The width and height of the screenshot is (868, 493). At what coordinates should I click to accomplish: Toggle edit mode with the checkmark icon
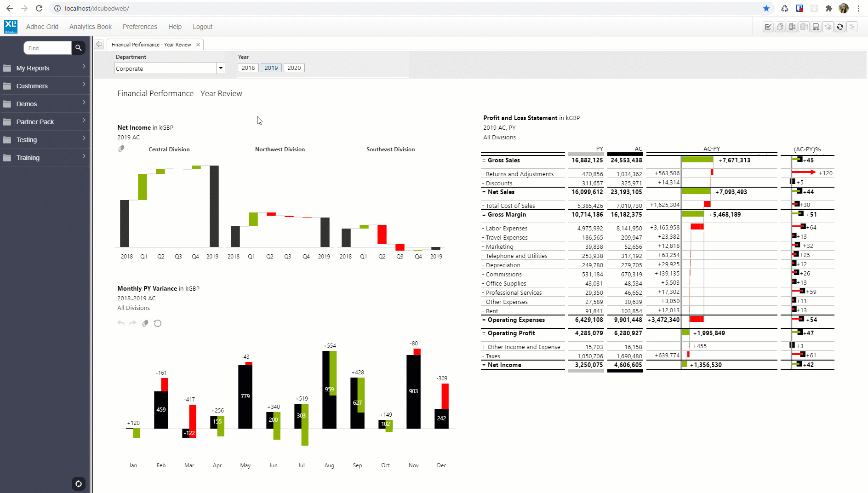coord(768,27)
